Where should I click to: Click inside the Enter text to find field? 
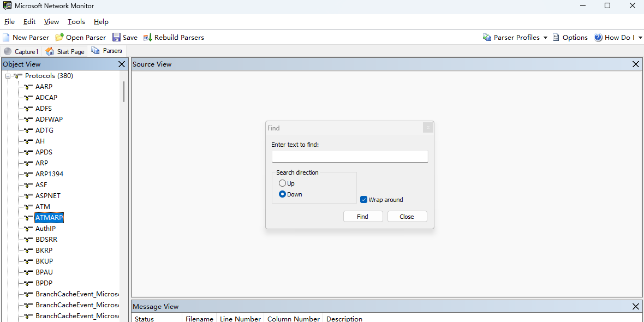point(349,156)
